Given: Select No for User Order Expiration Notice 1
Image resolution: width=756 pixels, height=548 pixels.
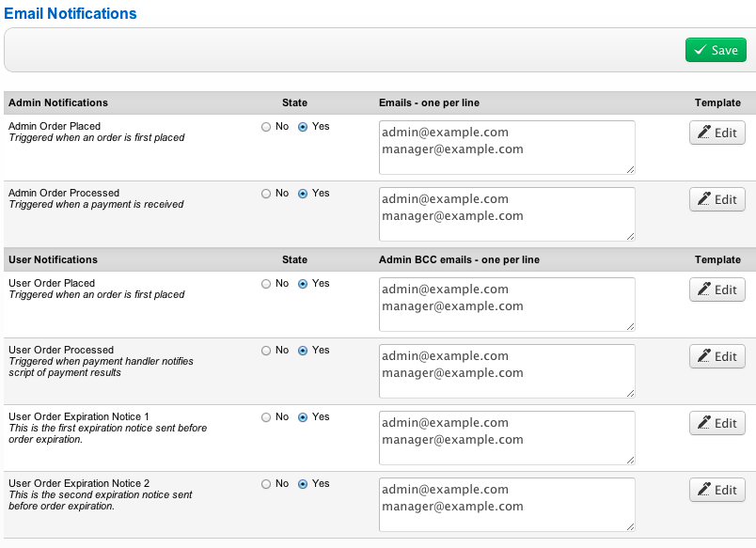Looking at the screenshot, I should [x=266, y=417].
